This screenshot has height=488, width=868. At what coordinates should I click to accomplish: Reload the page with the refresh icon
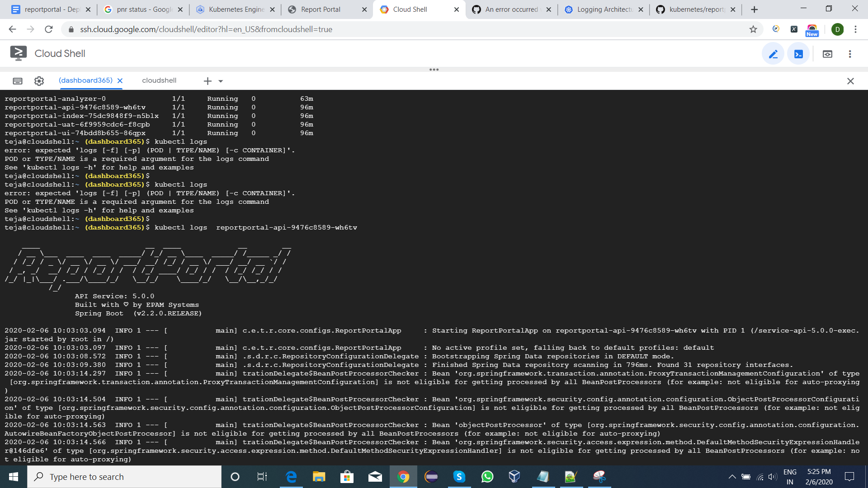(49, 29)
